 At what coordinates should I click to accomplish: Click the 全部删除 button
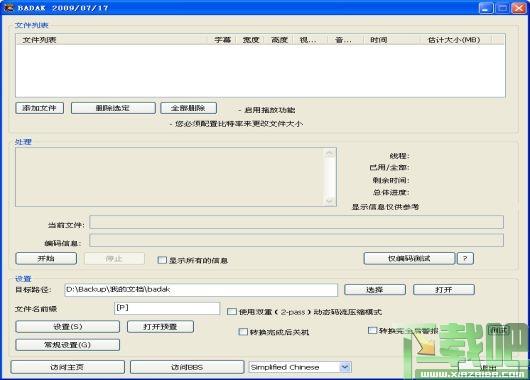[x=188, y=108]
